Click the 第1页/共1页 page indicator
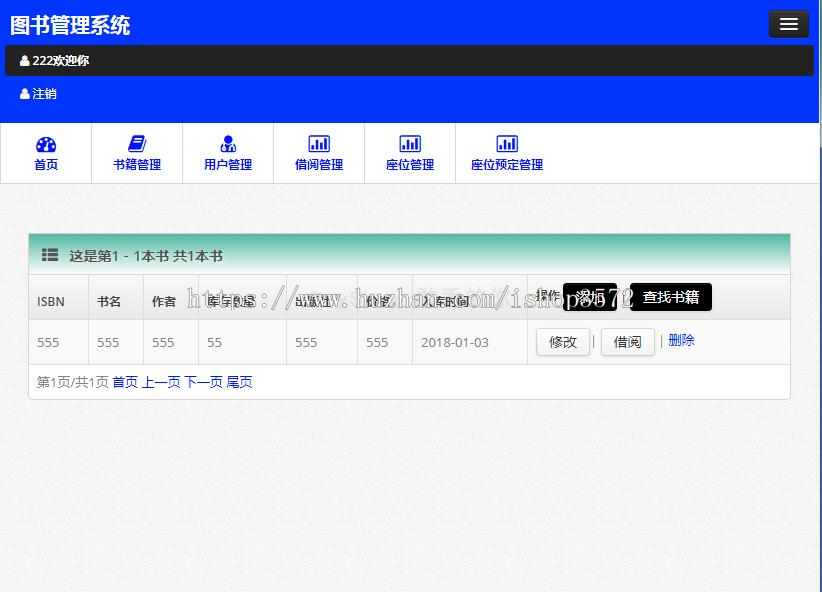This screenshot has width=822, height=592. (x=72, y=382)
